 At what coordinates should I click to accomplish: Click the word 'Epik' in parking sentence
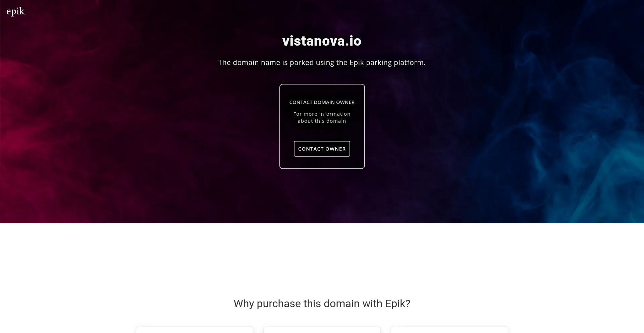point(357,62)
